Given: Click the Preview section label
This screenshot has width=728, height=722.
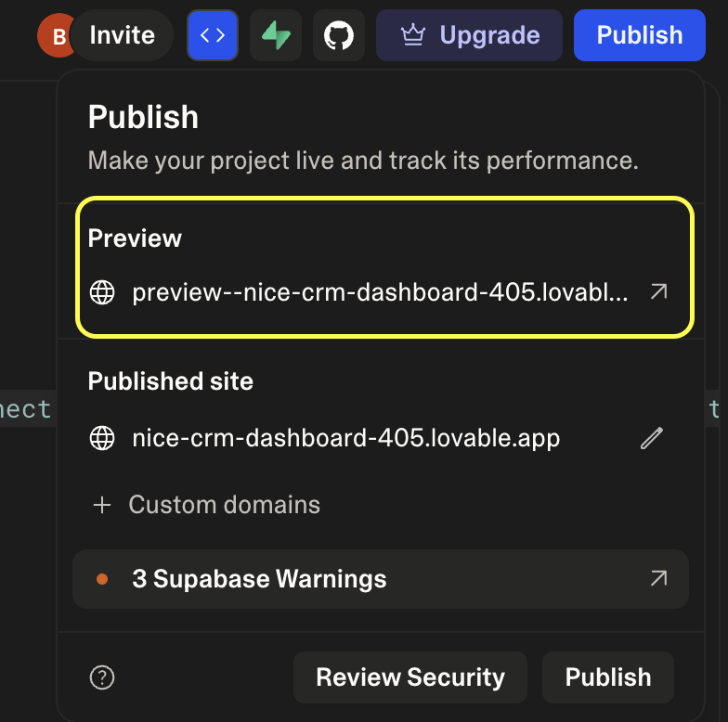Looking at the screenshot, I should coord(135,238).
